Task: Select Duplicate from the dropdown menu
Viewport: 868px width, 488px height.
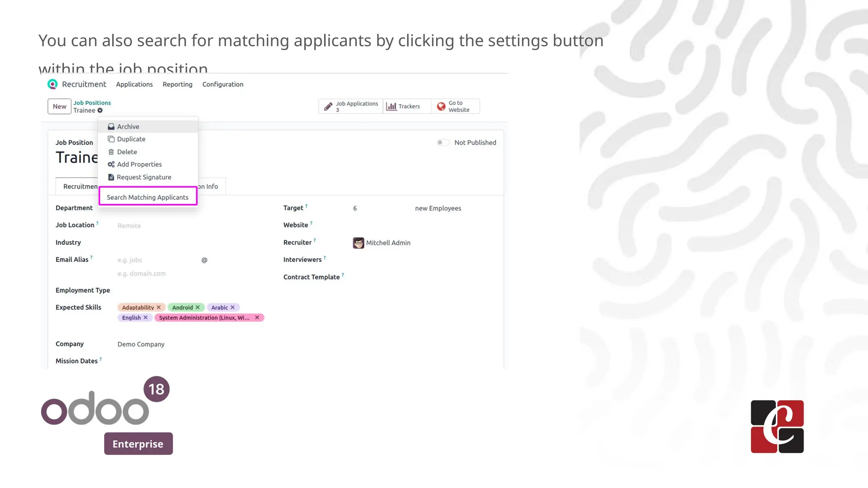Action: coord(148,139)
